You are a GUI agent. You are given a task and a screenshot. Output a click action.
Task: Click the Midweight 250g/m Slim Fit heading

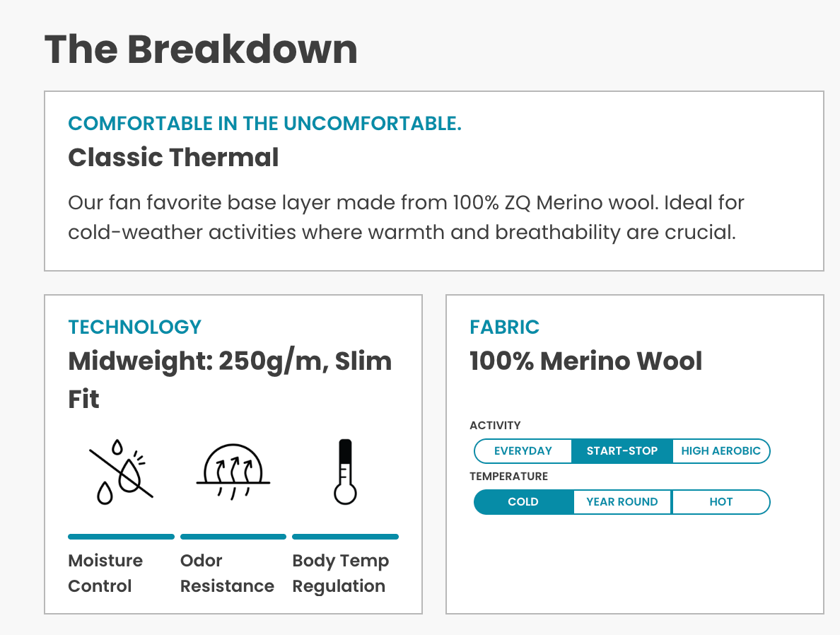(x=230, y=380)
